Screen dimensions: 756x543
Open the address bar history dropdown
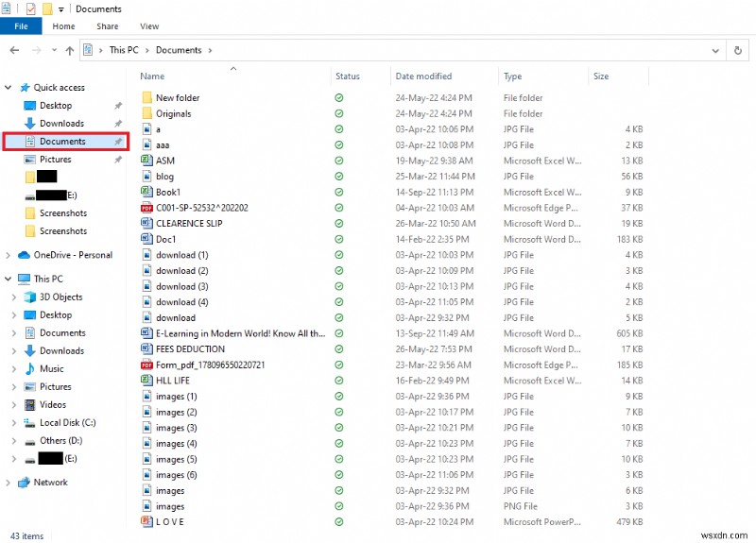tap(715, 50)
